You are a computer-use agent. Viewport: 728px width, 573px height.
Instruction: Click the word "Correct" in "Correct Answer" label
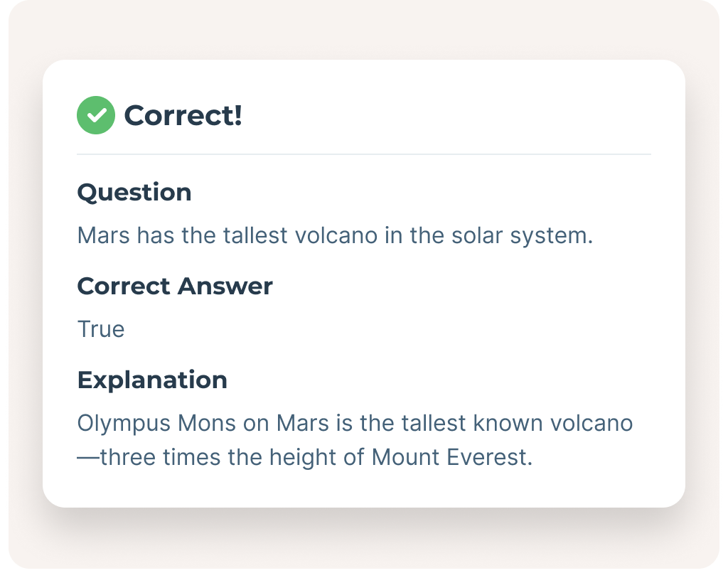124,286
